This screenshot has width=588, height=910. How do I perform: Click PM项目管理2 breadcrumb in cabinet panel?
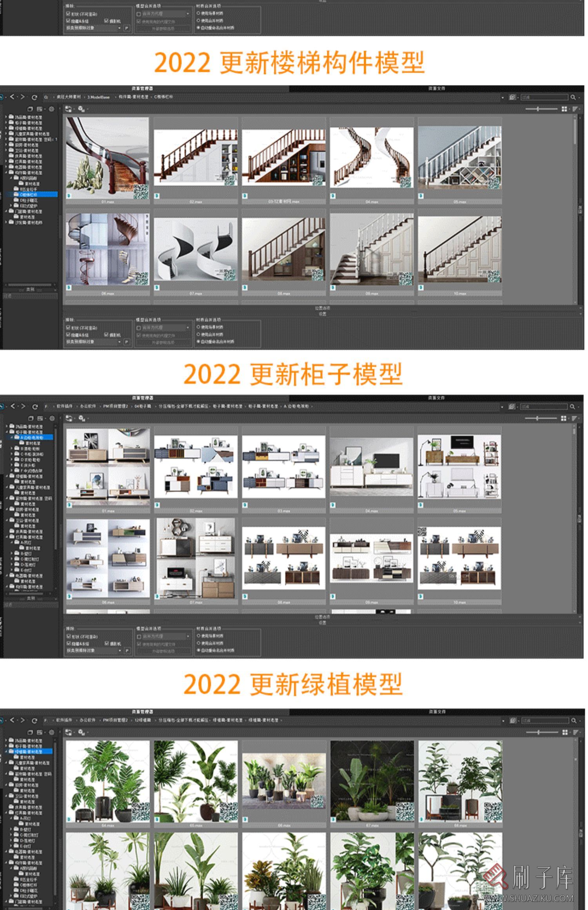click(115, 406)
